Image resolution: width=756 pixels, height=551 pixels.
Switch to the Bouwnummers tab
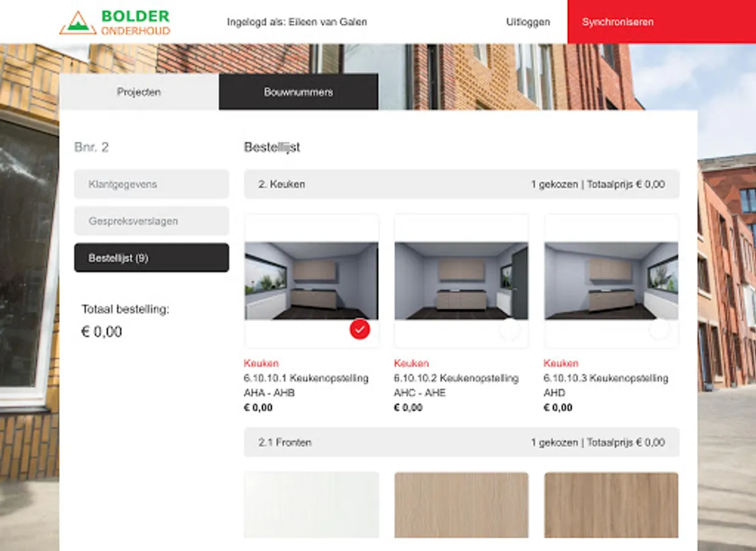pos(299,92)
